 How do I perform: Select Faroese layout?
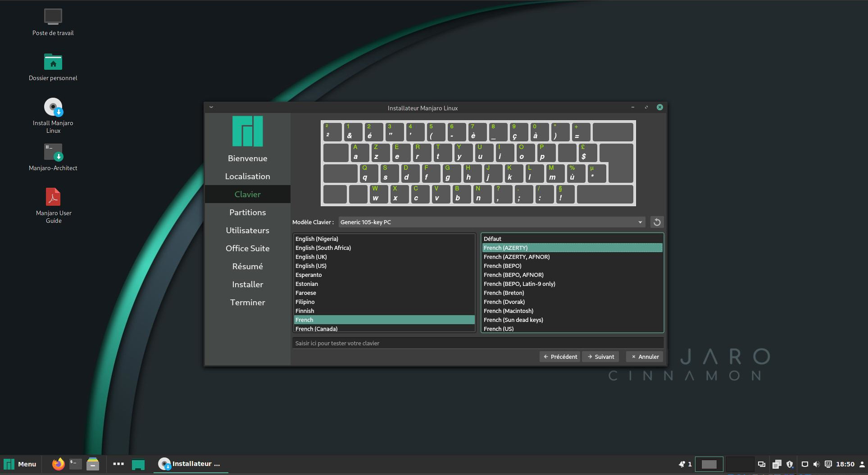pyautogui.click(x=384, y=293)
